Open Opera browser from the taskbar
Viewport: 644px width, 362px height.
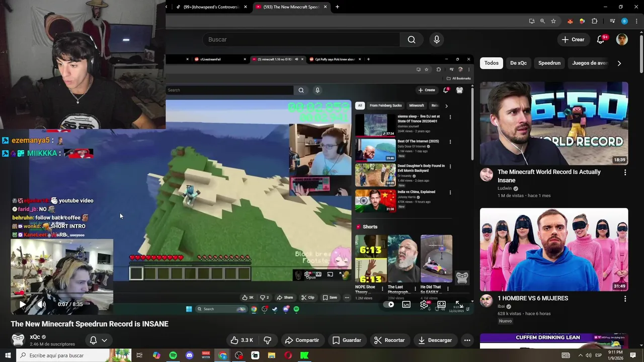coord(288,355)
